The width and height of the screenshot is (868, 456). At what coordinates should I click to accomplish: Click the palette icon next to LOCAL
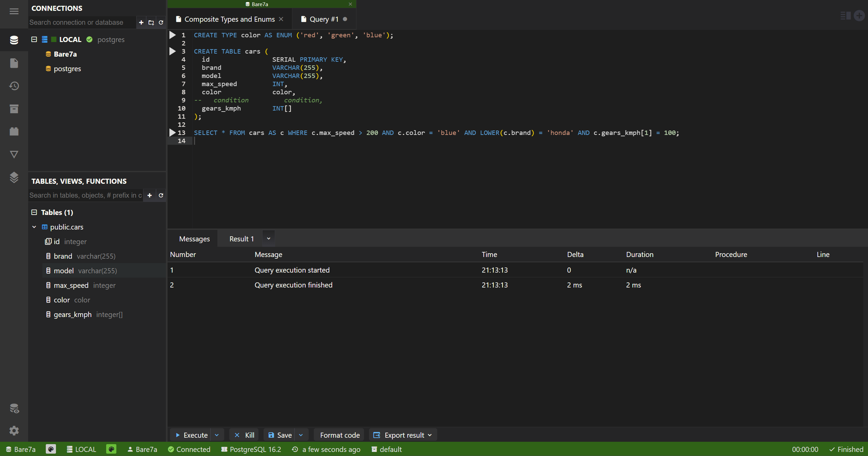(111, 449)
